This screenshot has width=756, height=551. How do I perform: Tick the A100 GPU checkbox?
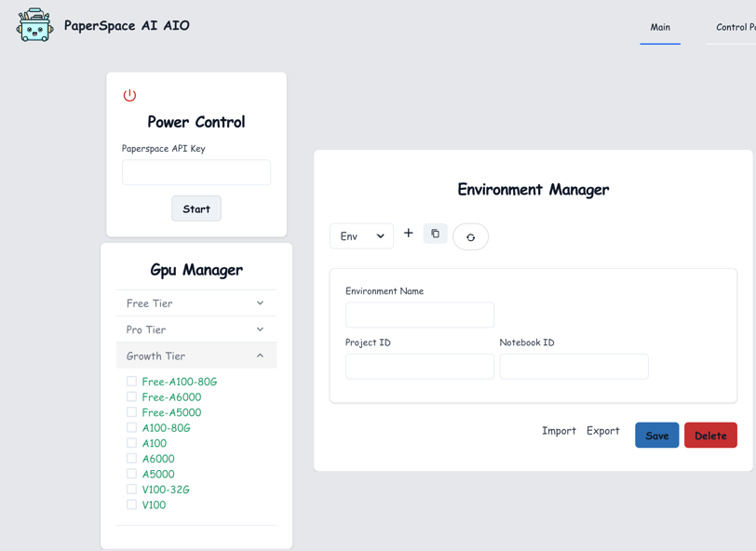131,443
